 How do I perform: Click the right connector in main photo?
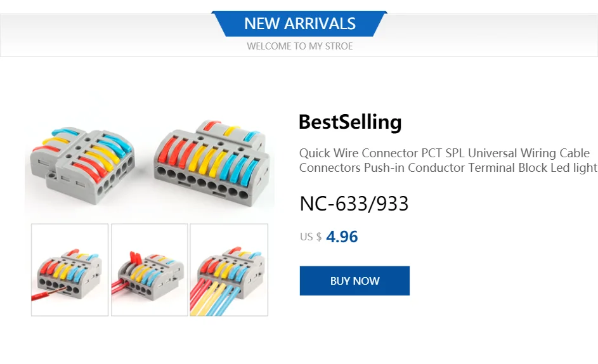point(212,162)
